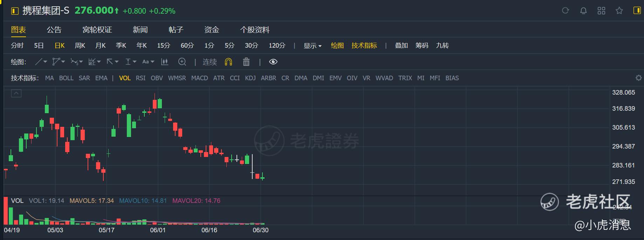Screen dimensions: 644x240
Task: Click the refresh icon
Action: click(x=566, y=11)
